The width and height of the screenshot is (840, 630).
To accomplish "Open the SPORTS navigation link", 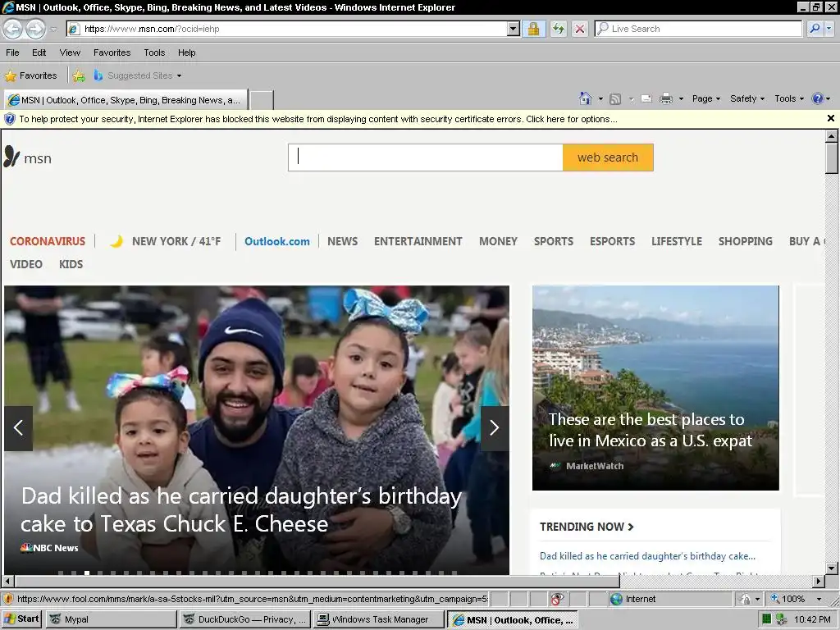I will click(554, 241).
